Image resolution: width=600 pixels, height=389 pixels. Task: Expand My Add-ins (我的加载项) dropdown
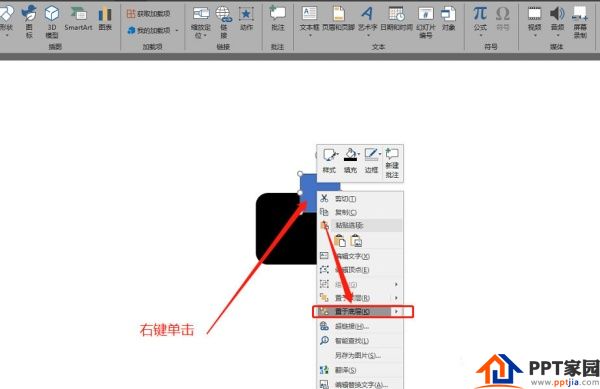177,30
